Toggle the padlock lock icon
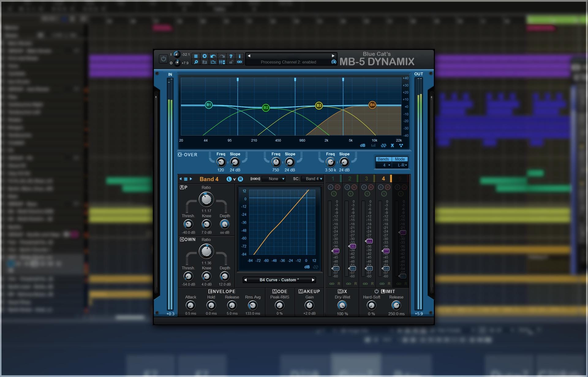 [x=231, y=62]
